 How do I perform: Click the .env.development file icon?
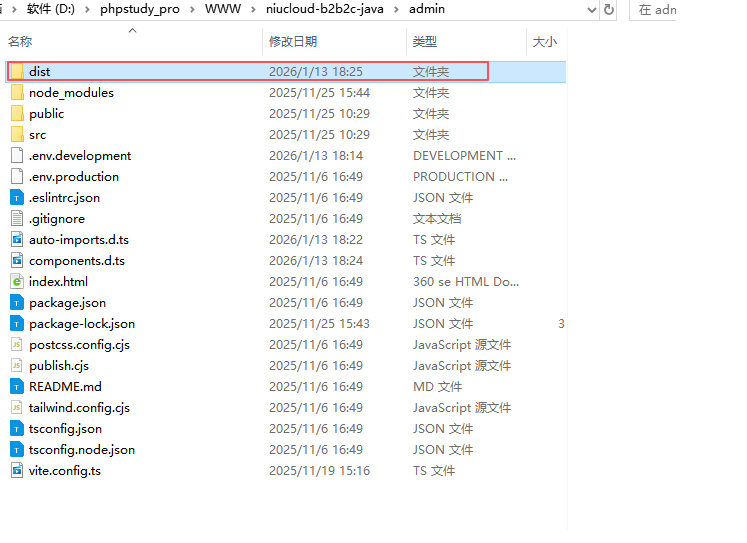[x=17, y=156]
